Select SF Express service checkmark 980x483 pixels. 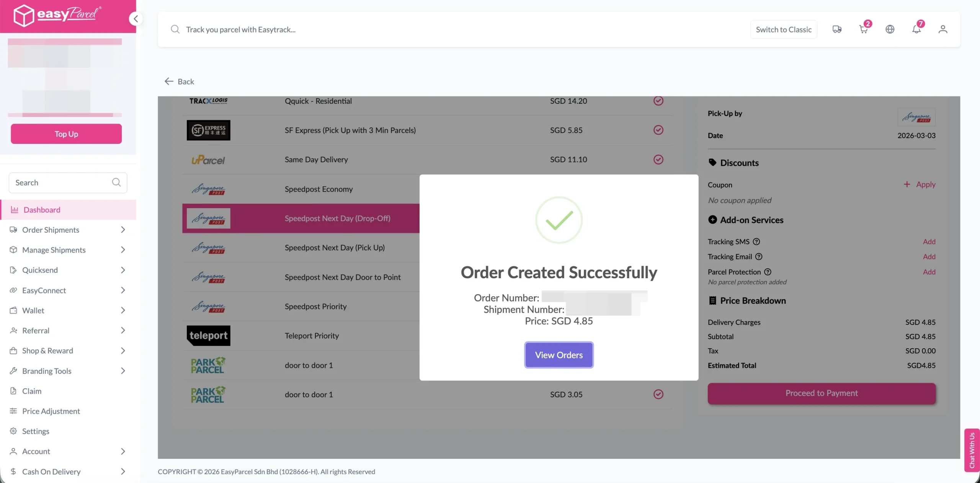point(658,130)
